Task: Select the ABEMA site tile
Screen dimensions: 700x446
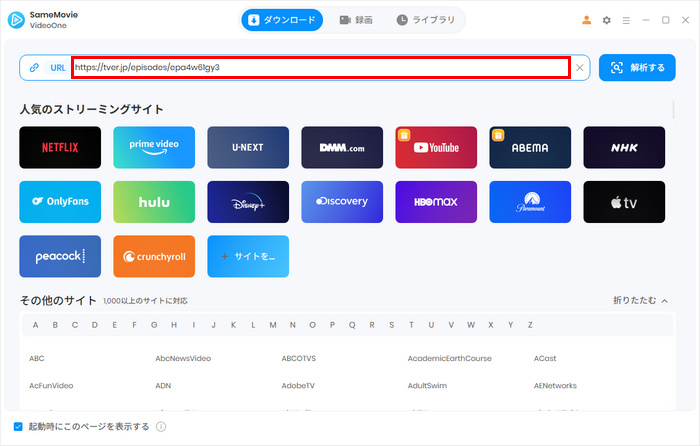Action: pyautogui.click(x=530, y=147)
